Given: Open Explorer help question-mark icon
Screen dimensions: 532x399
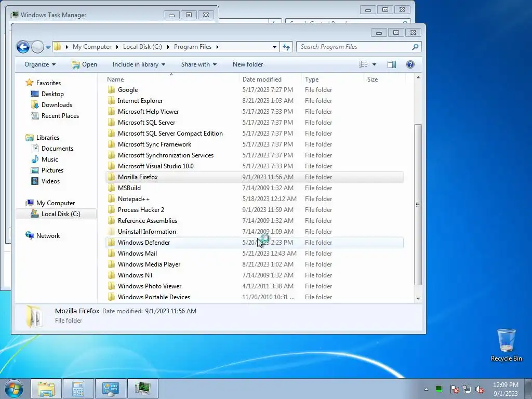Looking at the screenshot, I should (x=410, y=64).
